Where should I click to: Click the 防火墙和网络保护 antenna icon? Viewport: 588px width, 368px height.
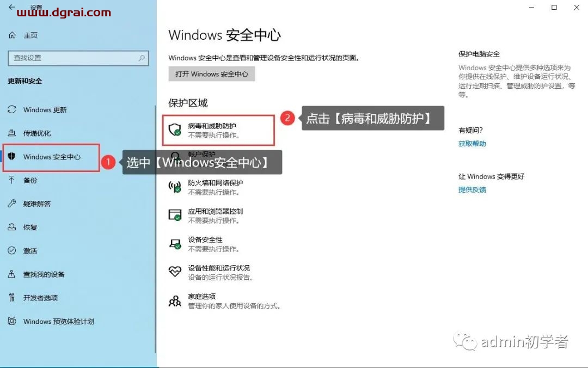click(x=175, y=186)
